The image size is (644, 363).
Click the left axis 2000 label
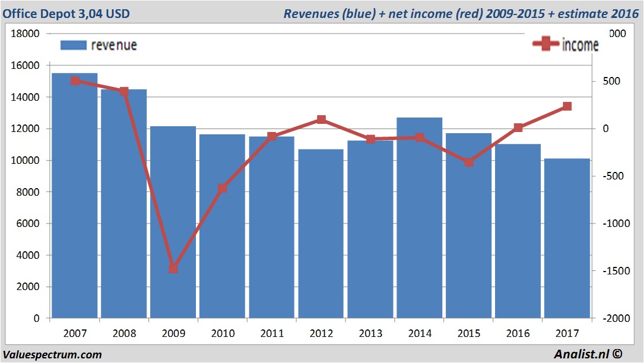click(x=28, y=287)
